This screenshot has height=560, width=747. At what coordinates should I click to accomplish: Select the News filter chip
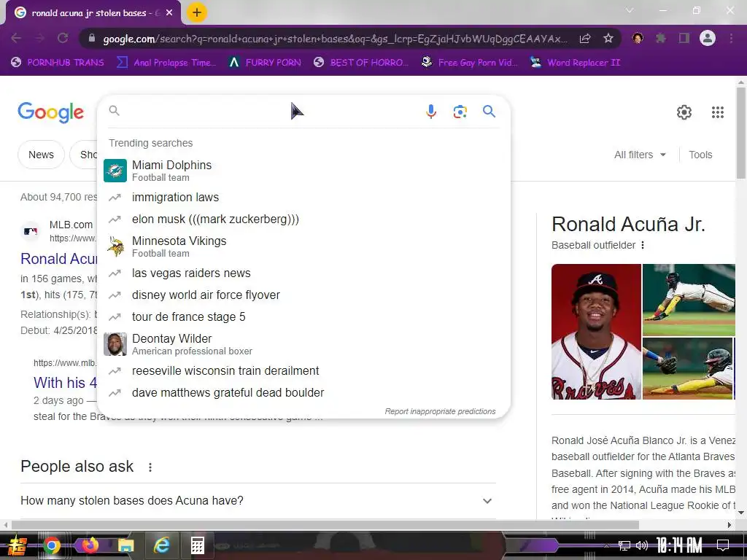[x=41, y=155]
